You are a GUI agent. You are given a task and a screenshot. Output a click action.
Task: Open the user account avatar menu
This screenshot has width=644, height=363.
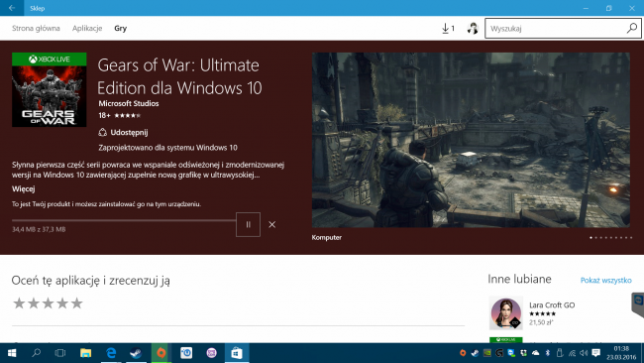(473, 29)
